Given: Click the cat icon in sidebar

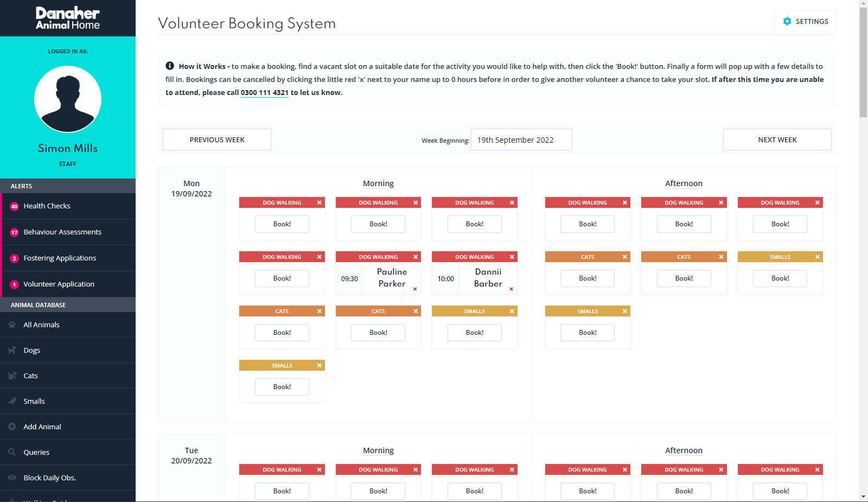Looking at the screenshot, I should tap(12, 376).
